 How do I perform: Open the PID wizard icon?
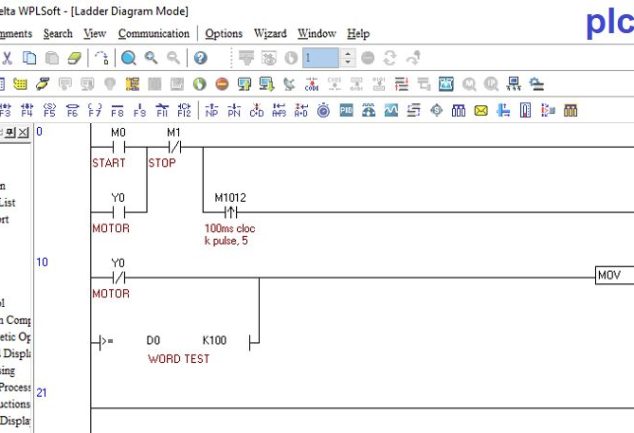click(x=346, y=110)
